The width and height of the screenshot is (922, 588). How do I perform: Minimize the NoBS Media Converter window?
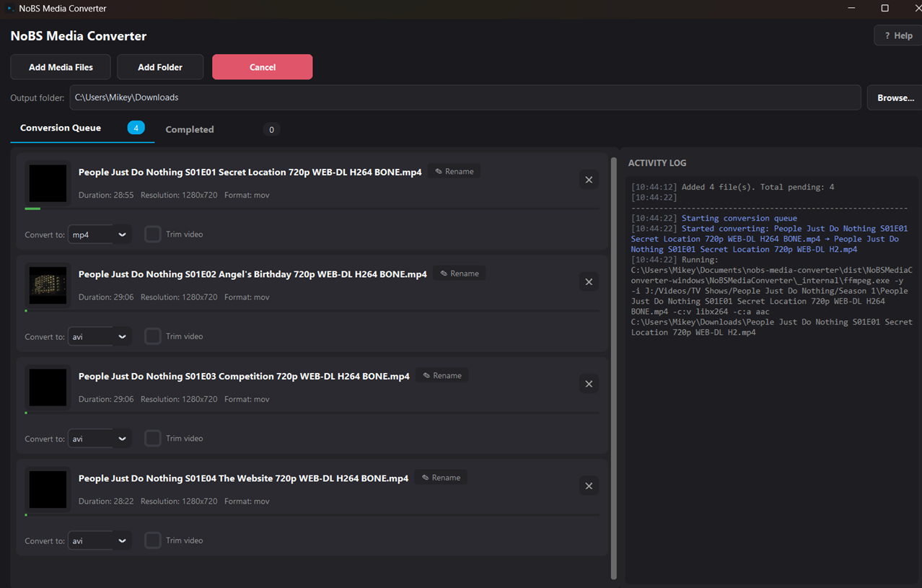click(x=851, y=9)
